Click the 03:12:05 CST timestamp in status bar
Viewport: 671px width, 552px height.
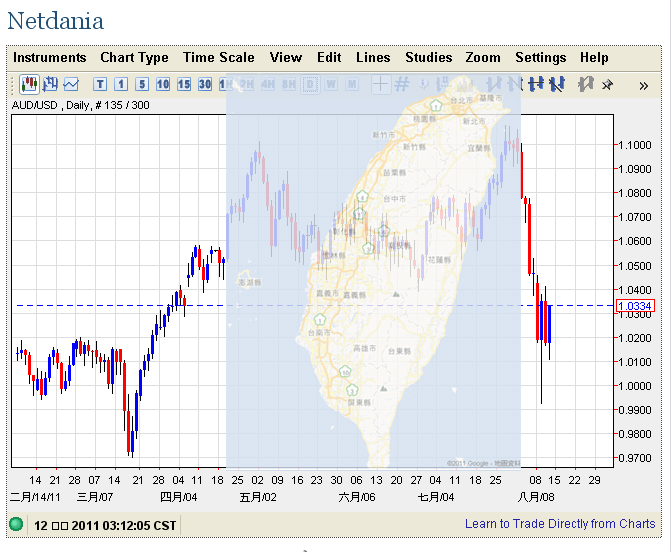(105, 525)
